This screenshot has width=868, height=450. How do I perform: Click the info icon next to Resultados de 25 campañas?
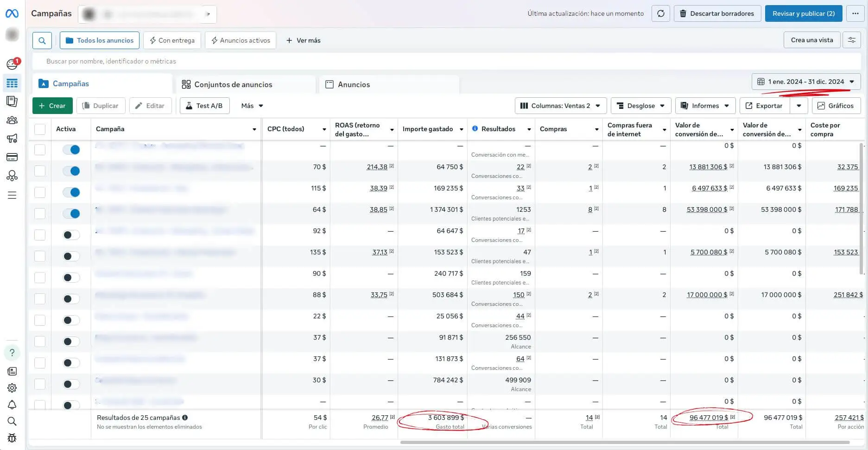(185, 418)
